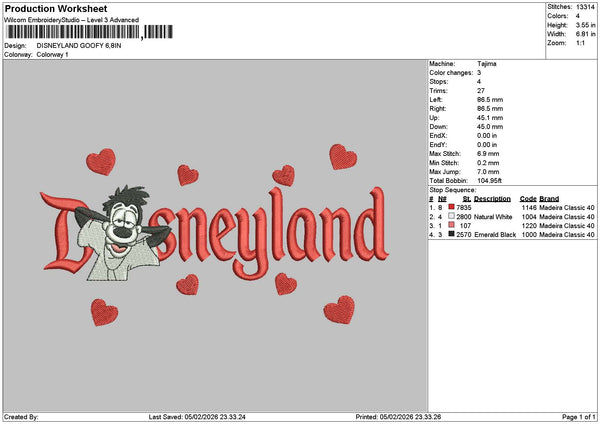Click the 'Printed: 05/02/2026 23.33.26' footer text

pyautogui.click(x=398, y=417)
